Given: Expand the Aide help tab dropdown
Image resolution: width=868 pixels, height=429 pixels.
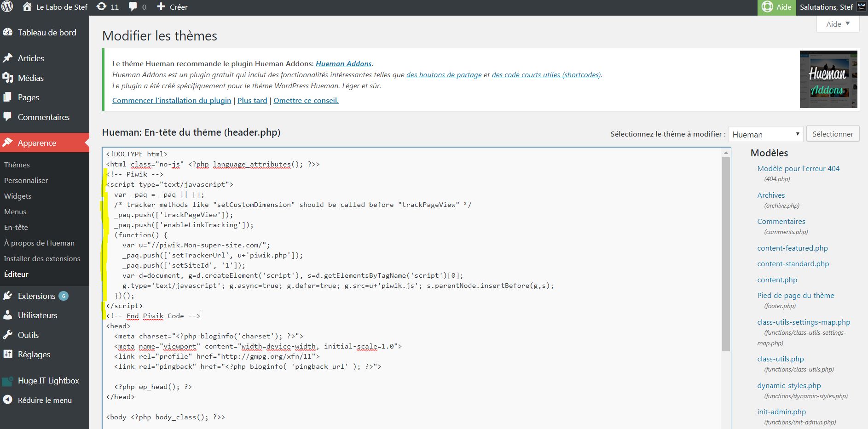Looking at the screenshot, I should click(x=838, y=24).
